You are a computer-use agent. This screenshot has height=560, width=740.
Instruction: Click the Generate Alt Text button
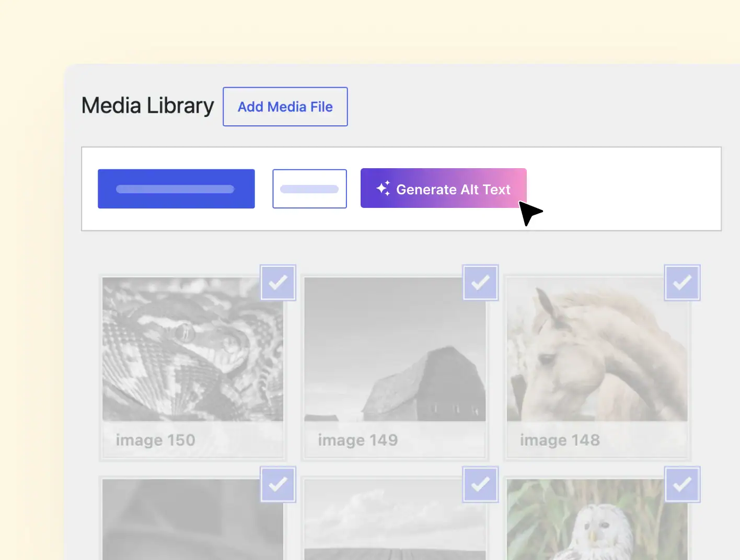click(443, 188)
